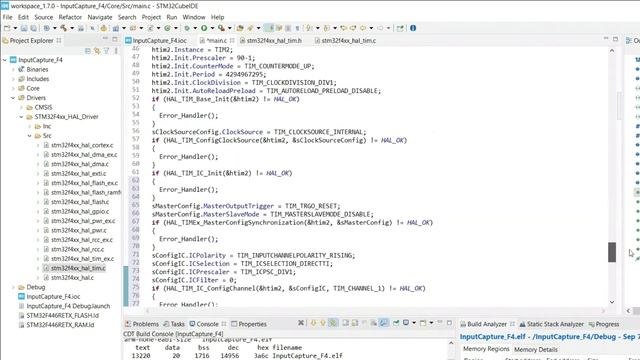Click the Build hammer icon
Viewport: 640px width, 360px height.
[x=63, y=28]
